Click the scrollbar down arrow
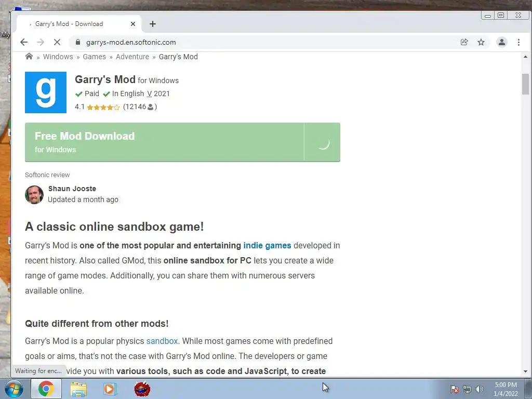Viewport: 532px width, 399px height. [526, 371]
